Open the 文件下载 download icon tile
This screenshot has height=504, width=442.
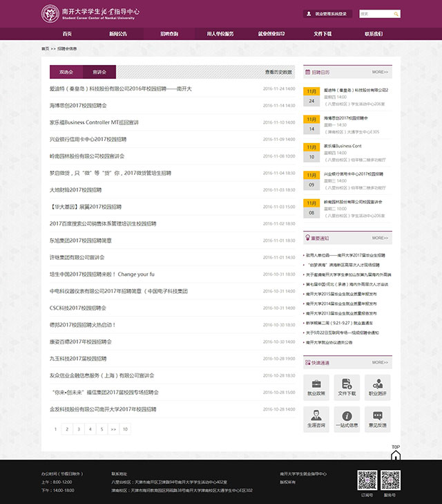click(x=347, y=387)
